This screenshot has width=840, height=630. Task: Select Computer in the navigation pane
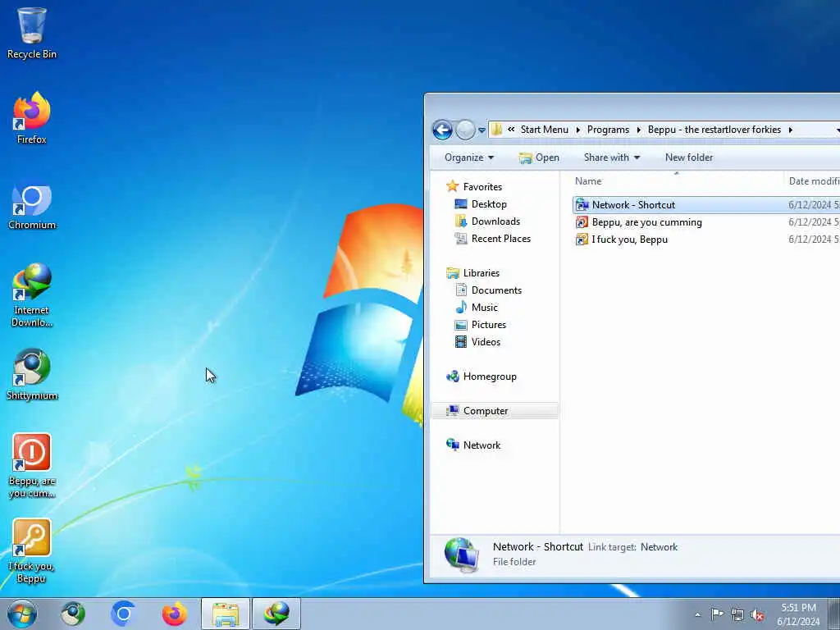click(x=495, y=411)
